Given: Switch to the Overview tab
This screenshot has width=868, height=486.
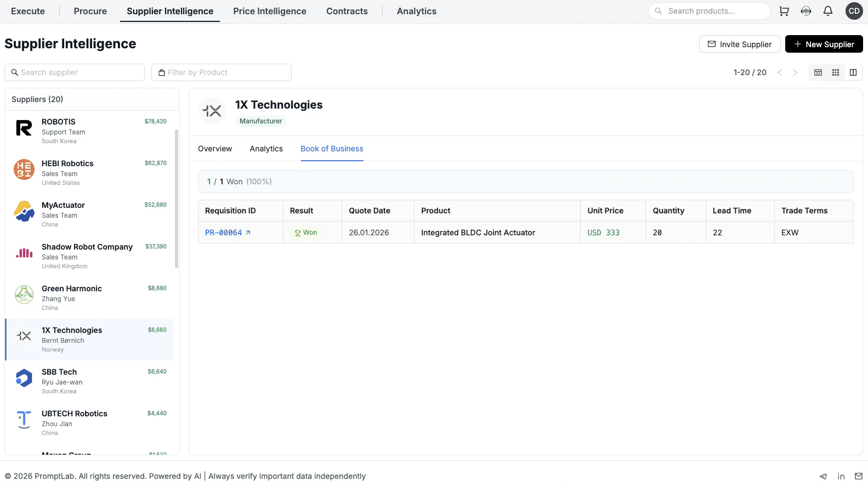Looking at the screenshot, I should click(x=215, y=149).
